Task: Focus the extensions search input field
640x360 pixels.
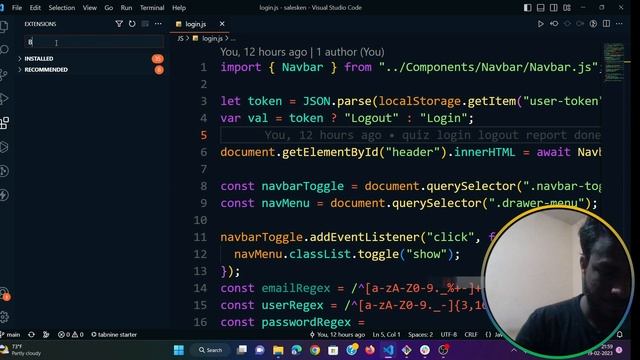Action: 94,42
